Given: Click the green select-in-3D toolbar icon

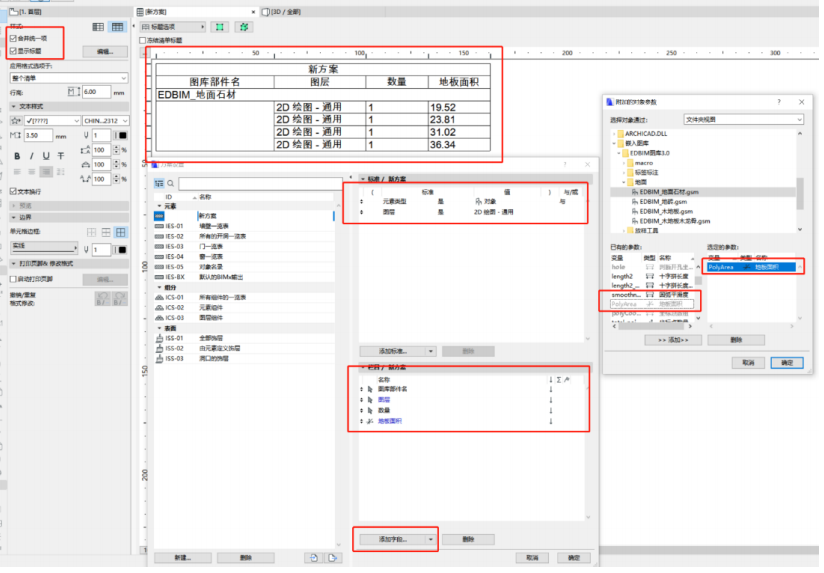Looking at the screenshot, I should (x=244, y=27).
